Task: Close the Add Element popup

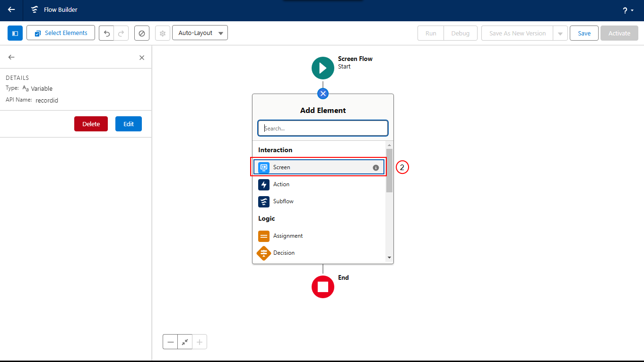Action: pos(323,94)
